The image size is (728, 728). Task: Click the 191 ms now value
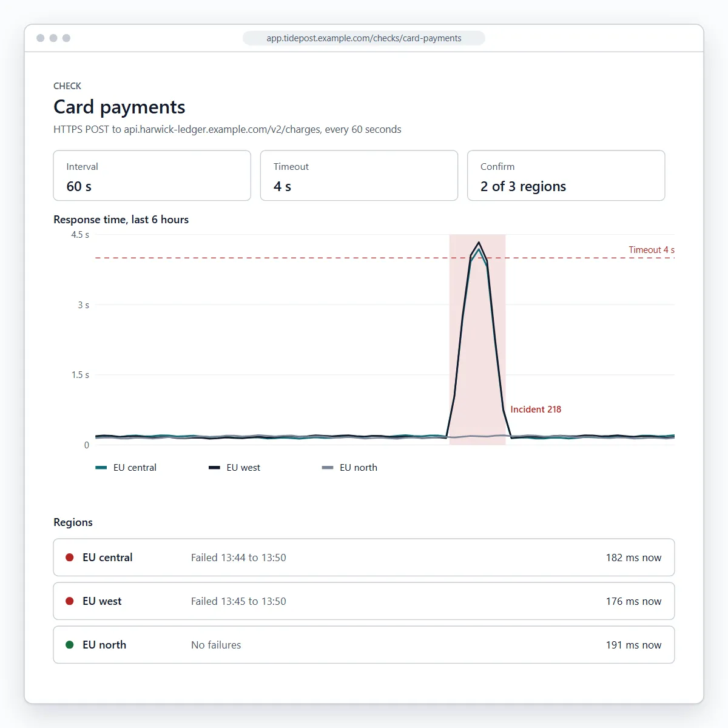pos(633,645)
